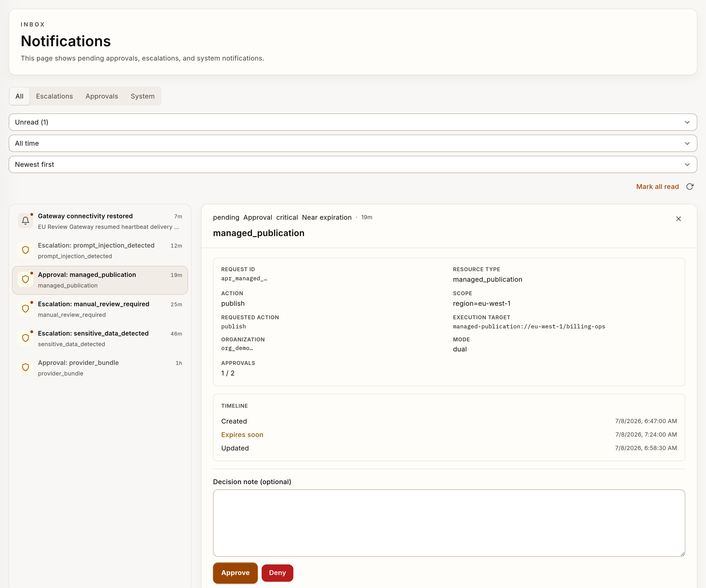Click the shield icon for prompt_injection_detected escalation
The image size is (706, 588).
pos(25,250)
